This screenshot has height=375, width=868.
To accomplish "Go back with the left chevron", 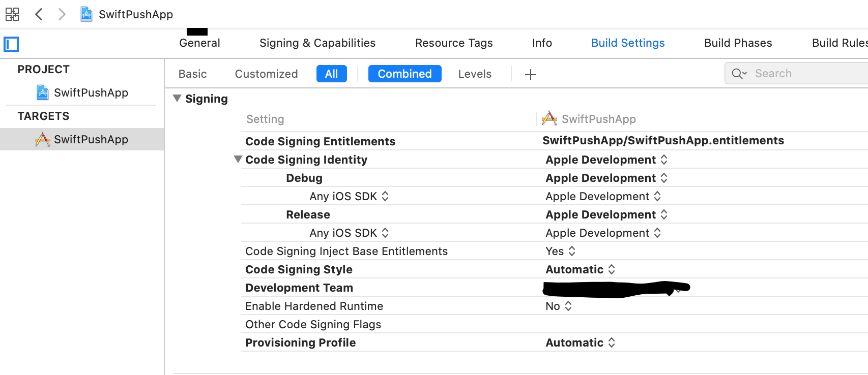I will [x=39, y=14].
